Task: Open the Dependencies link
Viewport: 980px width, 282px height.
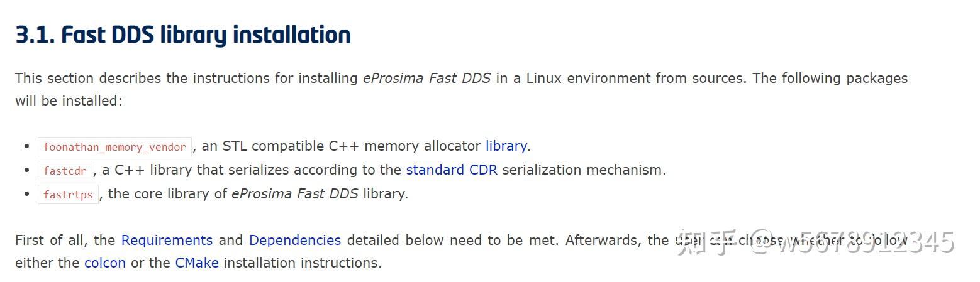Action: pyautogui.click(x=295, y=240)
